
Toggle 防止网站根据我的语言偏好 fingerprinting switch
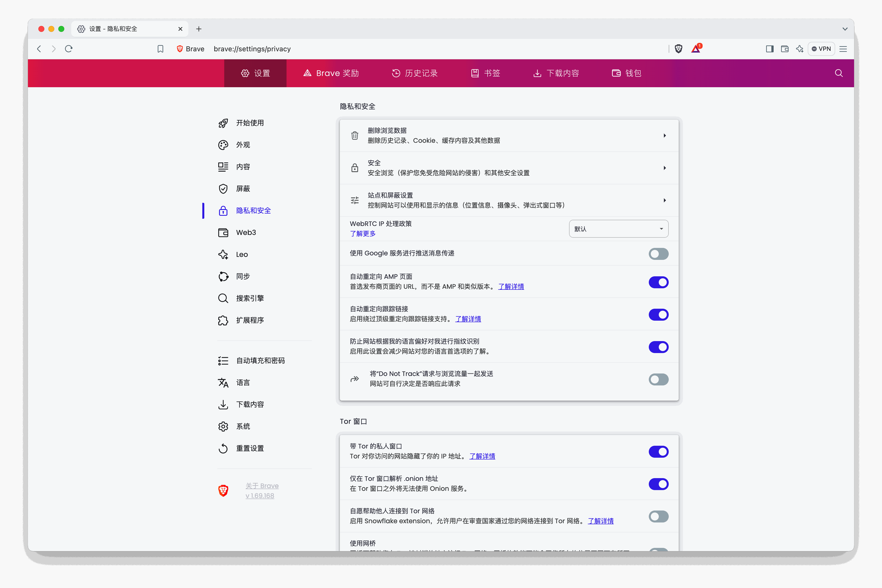(659, 347)
